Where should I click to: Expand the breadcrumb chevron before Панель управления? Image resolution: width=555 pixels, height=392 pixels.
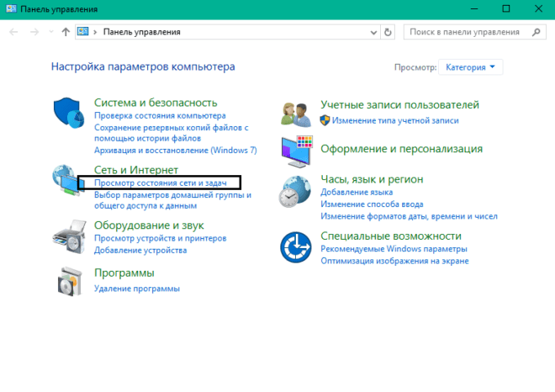95,32
